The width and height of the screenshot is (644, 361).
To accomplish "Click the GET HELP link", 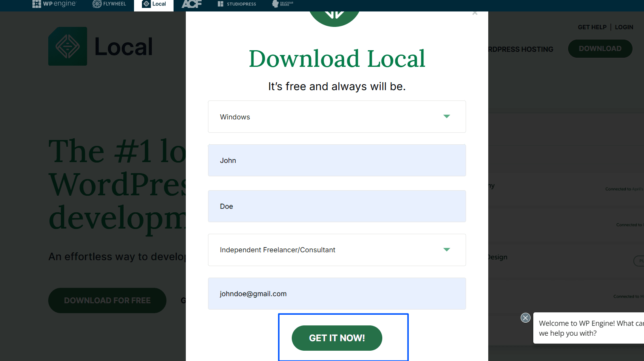I will pyautogui.click(x=592, y=27).
